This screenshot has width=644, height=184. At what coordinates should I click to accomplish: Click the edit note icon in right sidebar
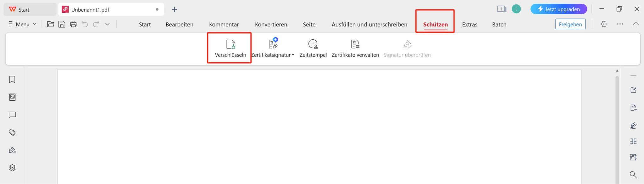(x=633, y=90)
